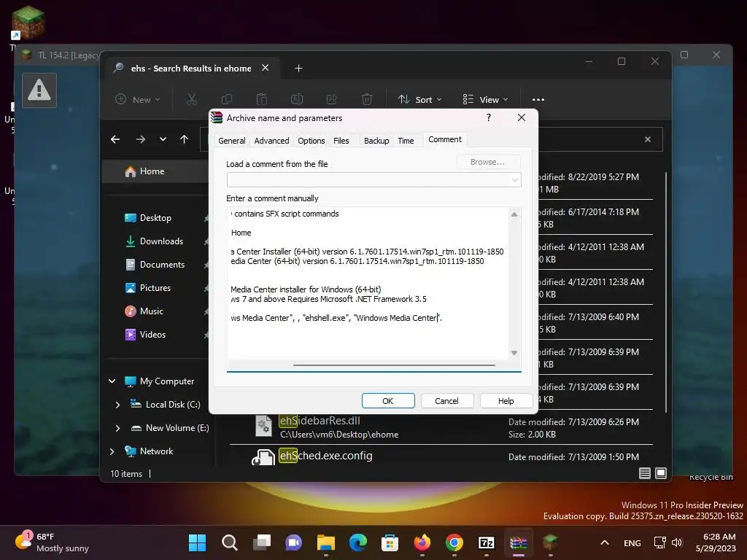Open the recent locations chevron in Explorer
This screenshot has width=747, height=560.
tap(163, 139)
